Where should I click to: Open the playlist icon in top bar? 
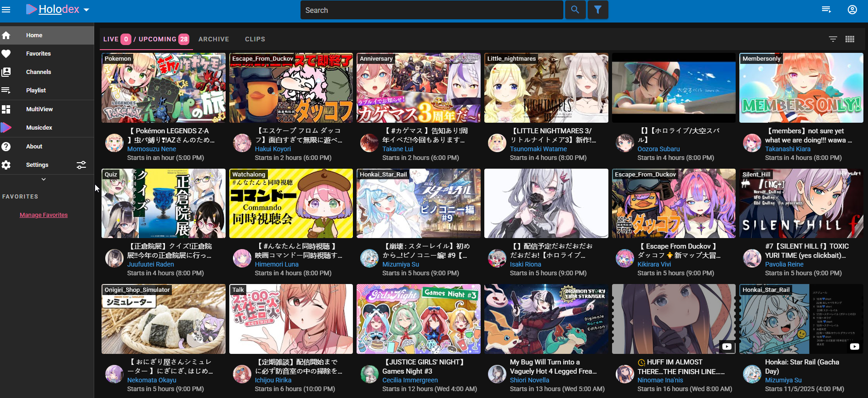pyautogui.click(x=826, y=10)
